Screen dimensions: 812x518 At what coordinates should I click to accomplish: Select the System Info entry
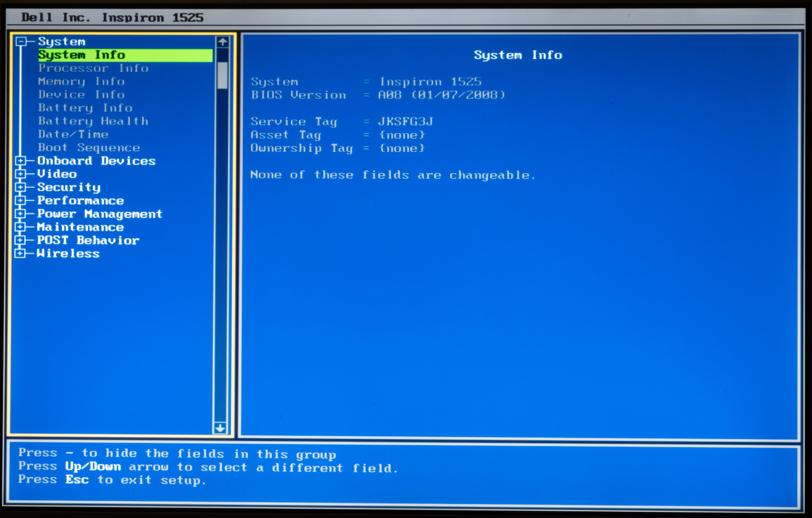82,55
